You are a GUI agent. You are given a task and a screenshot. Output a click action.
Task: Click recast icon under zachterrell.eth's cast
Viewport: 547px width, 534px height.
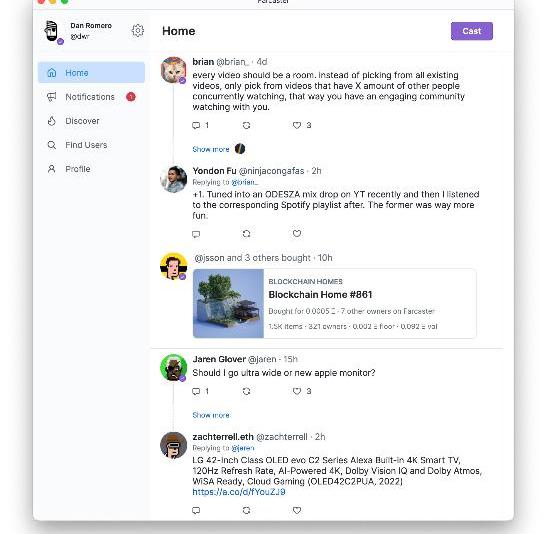click(x=246, y=510)
